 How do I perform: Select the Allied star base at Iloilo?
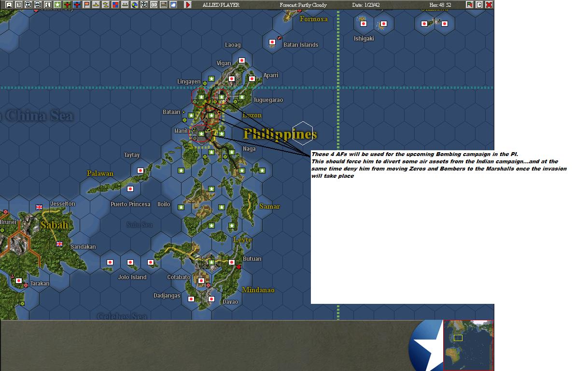(x=181, y=207)
